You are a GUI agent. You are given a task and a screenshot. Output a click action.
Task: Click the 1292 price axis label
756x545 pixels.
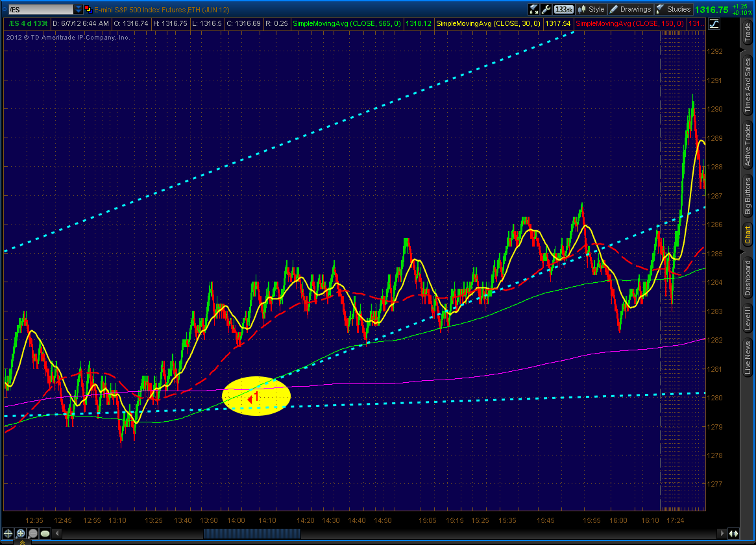click(714, 51)
